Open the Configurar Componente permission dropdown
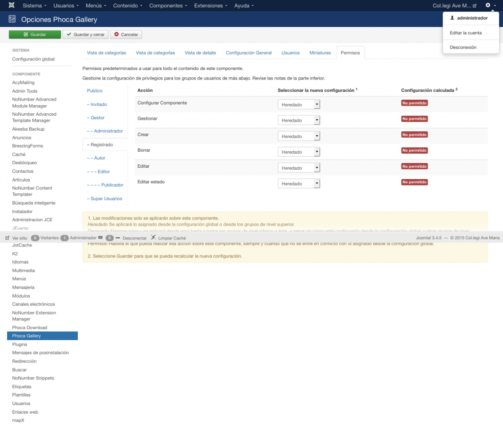The image size is (503, 448). click(x=299, y=105)
